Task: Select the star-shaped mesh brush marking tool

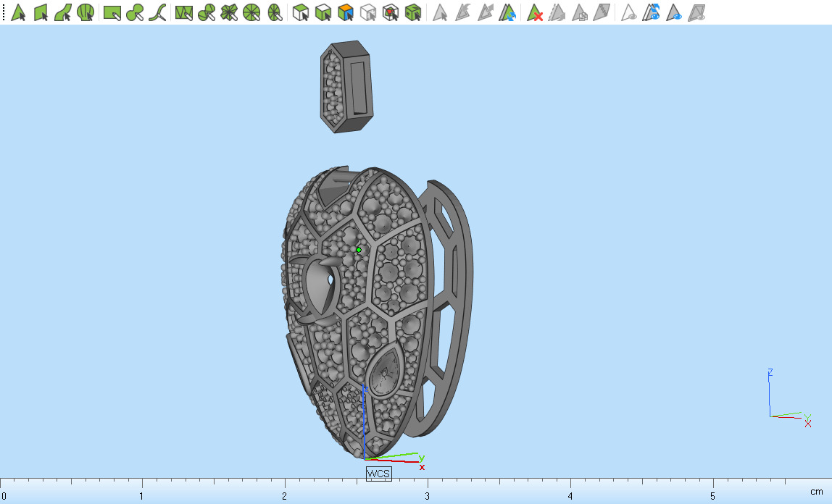Action: (229, 12)
